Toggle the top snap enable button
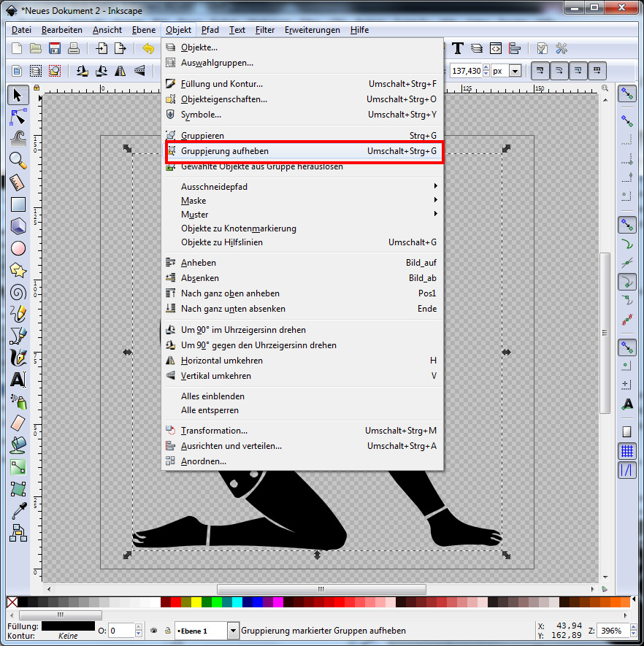Viewport: 644px width, 646px height. pos(626,94)
